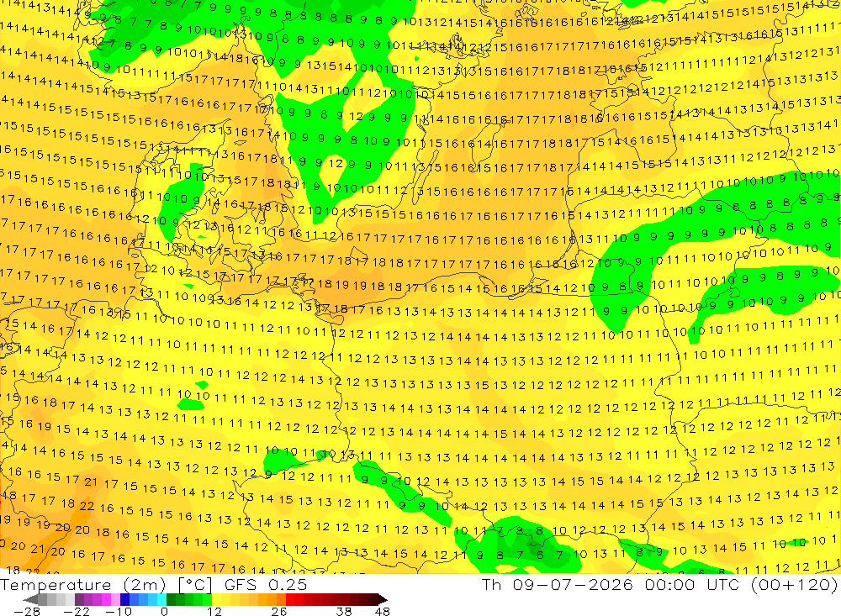Click the '(00+120)' forecast hour text
Viewport: 841px width, 616px height.
[x=794, y=584]
